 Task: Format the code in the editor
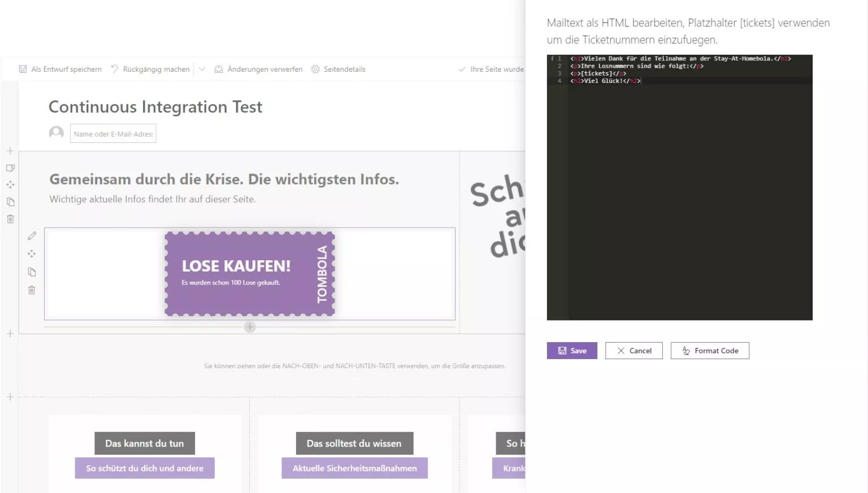(710, 350)
